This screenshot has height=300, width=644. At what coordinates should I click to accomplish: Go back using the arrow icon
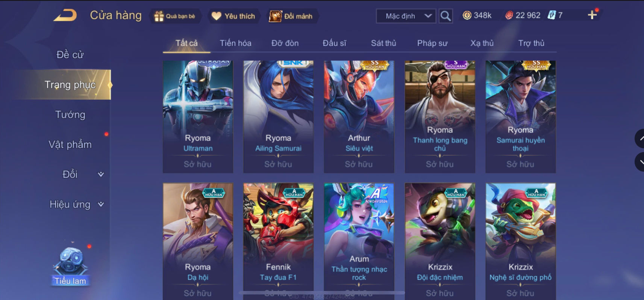click(x=65, y=15)
